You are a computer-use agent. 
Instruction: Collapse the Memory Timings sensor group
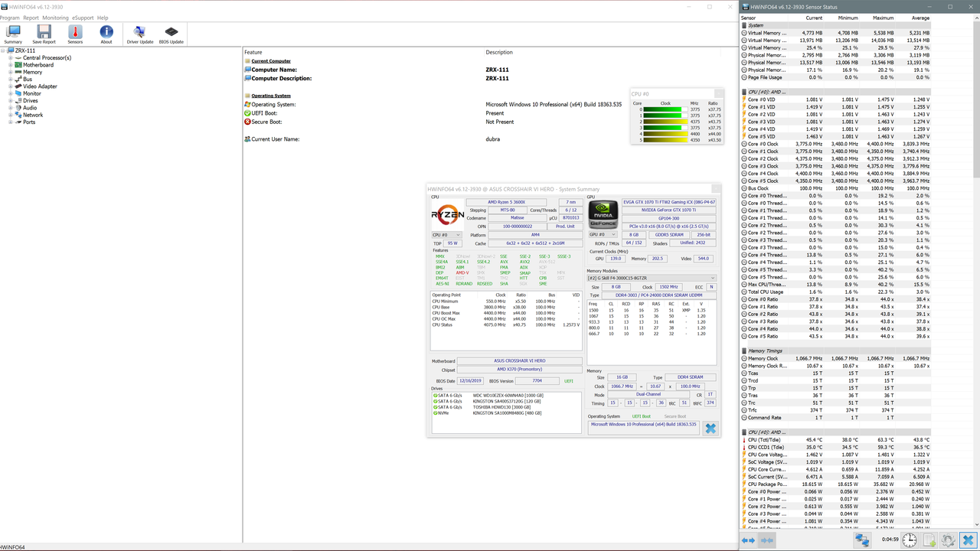(744, 351)
